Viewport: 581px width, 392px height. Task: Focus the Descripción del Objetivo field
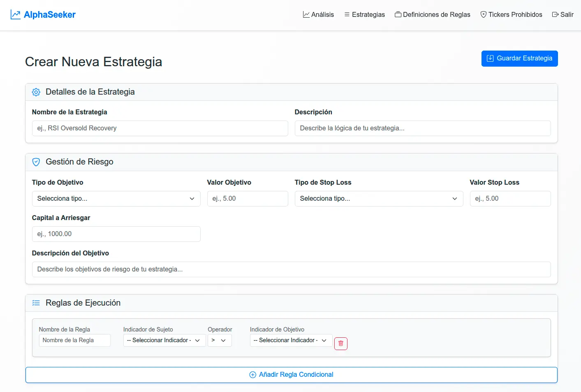[292, 269]
